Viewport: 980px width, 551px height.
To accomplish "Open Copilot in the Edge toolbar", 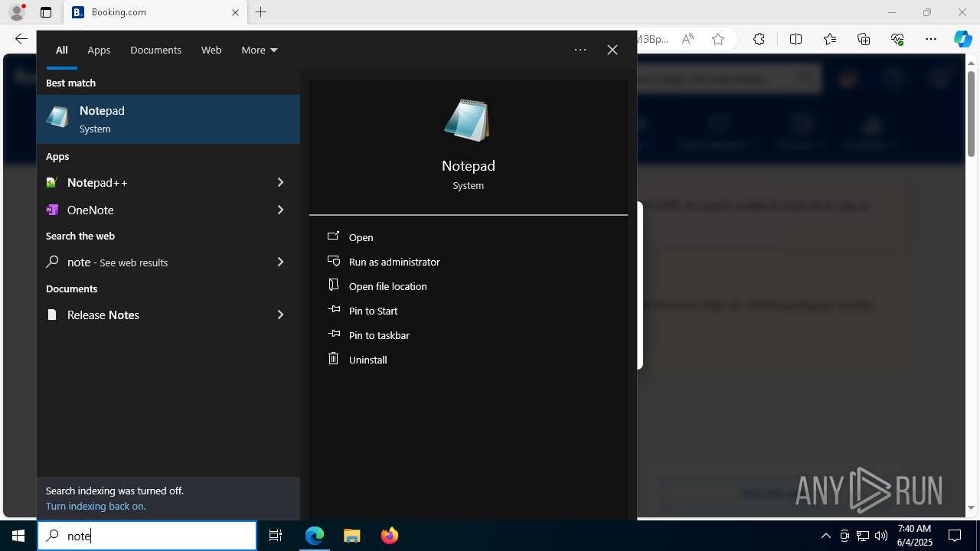I will click(962, 39).
